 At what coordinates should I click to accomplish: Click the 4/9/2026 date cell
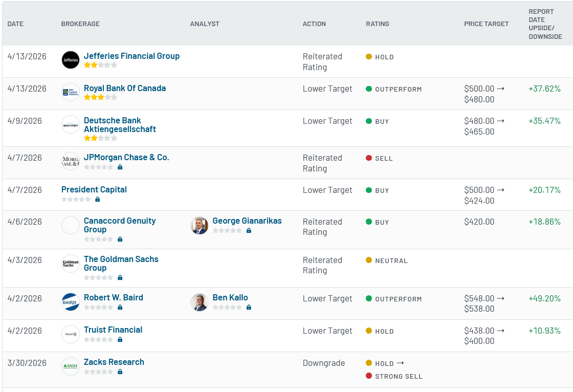[25, 121]
